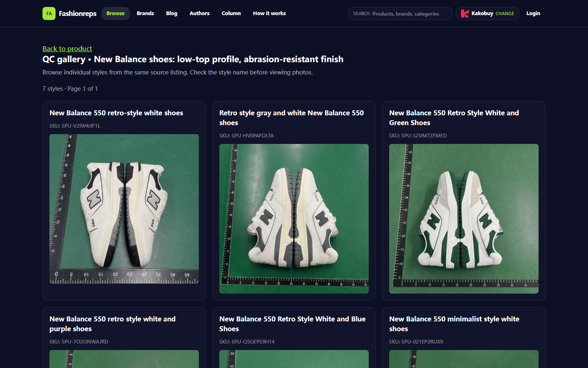Viewport: 588px width, 368px height.
Task: Click title Retro Style White and Green Shoes
Action: click(454, 118)
